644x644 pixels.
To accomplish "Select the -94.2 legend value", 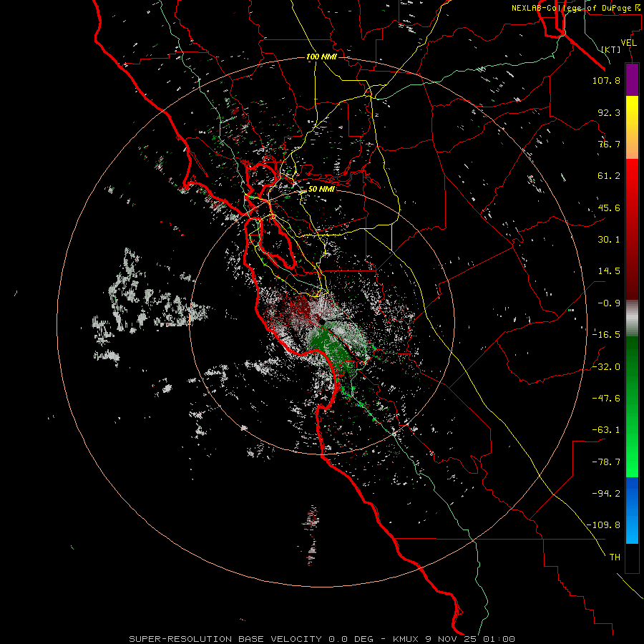I will [x=606, y=494].
